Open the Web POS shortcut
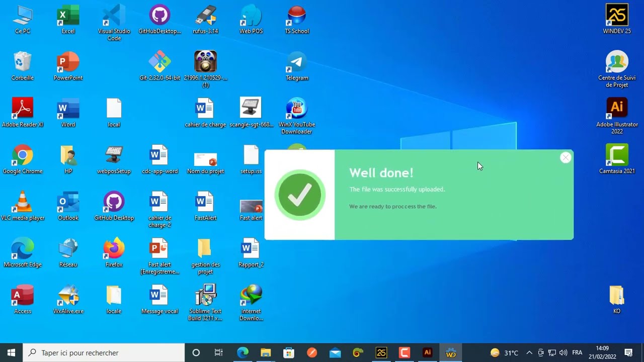 point(251,19)
